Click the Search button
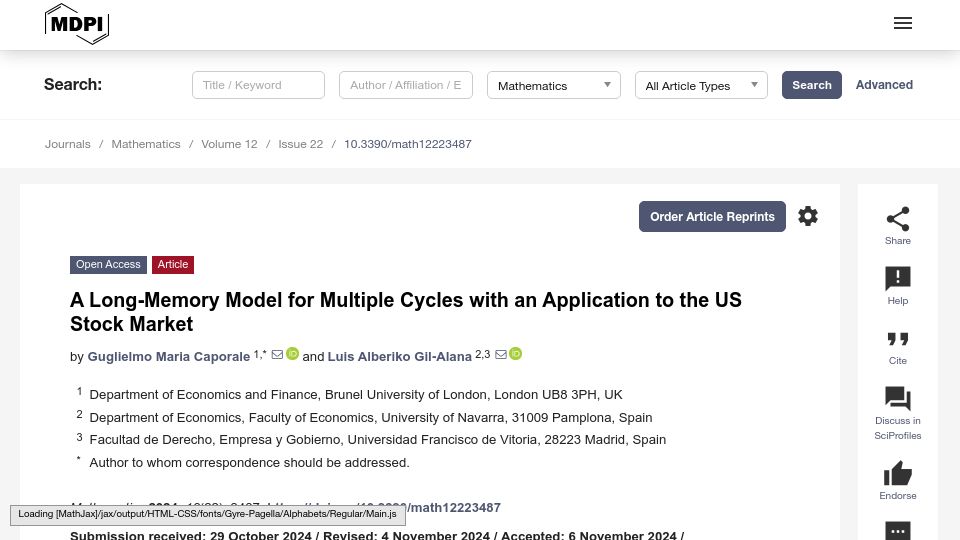This screenshot has width=960, height=540. tap(812, 85)
